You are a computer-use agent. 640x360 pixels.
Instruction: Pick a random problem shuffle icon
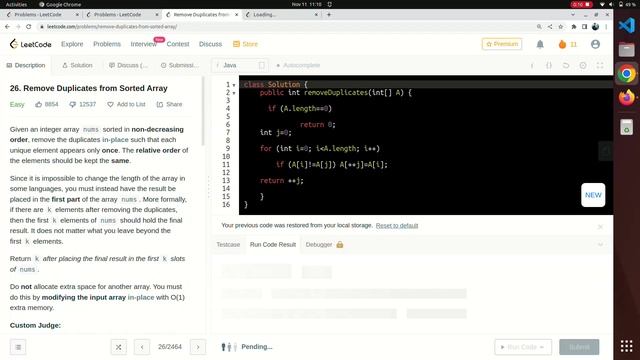[118, 347]
